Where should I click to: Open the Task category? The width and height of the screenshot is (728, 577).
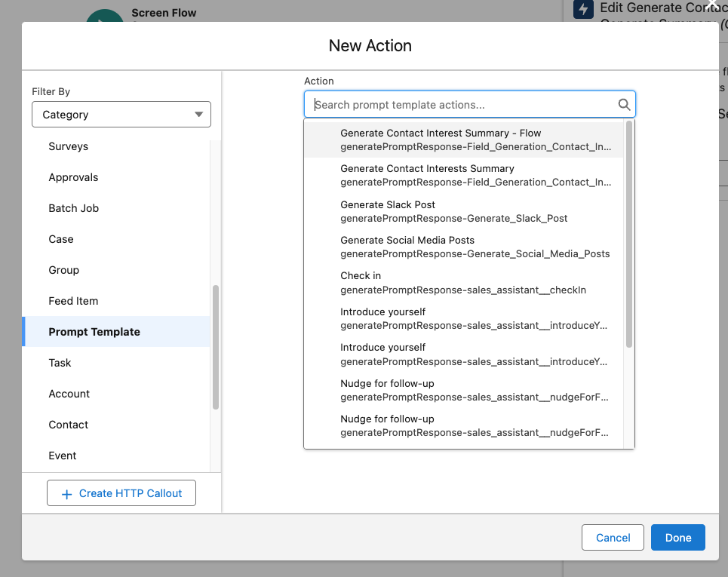[x=116, y=363]
